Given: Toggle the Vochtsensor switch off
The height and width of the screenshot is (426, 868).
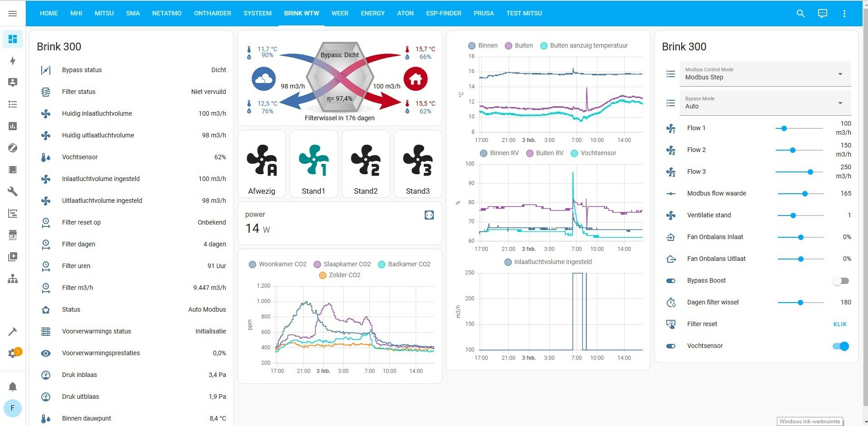Looking at the screenshot, I should pos(841,346).
